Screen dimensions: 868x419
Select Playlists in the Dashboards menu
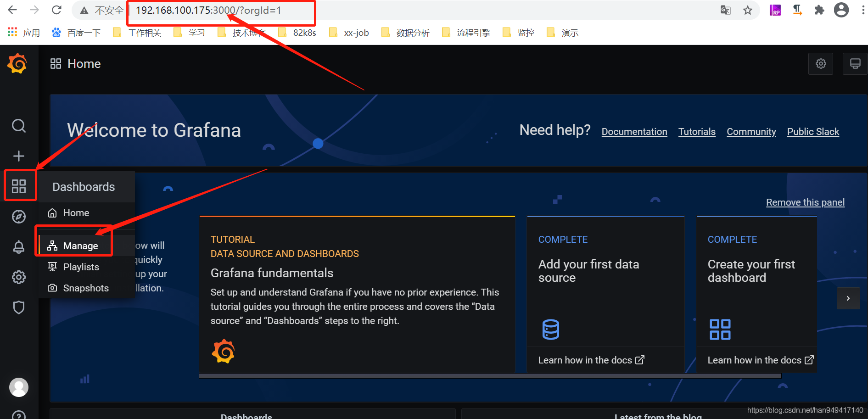point(86,267)
